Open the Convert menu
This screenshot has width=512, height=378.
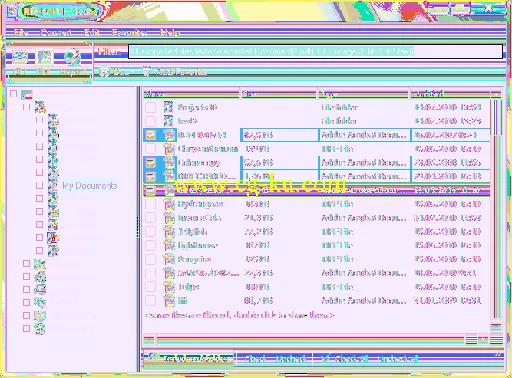point(56,32)
